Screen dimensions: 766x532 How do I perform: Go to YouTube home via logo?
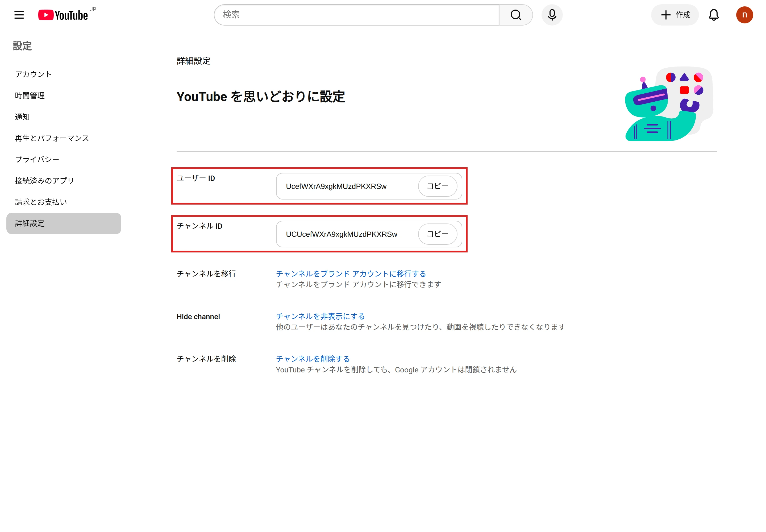click(x=63, y=15)
